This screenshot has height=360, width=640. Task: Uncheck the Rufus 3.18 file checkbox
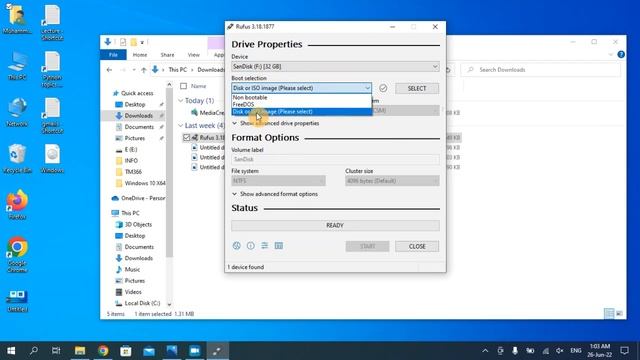click(187, 138)
